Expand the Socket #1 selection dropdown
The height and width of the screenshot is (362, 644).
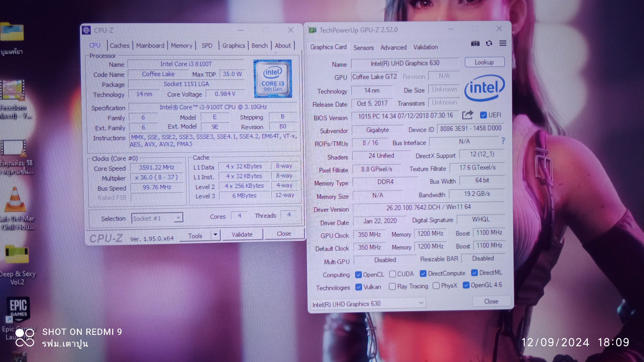[178, 218]
